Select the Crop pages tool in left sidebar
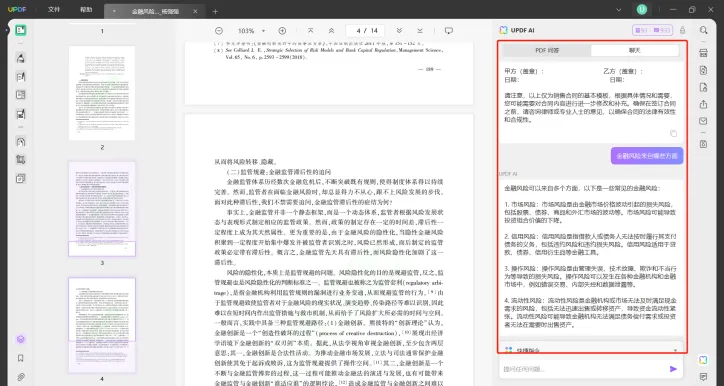Viewport: 724px width, 386px height. (20, 160)
